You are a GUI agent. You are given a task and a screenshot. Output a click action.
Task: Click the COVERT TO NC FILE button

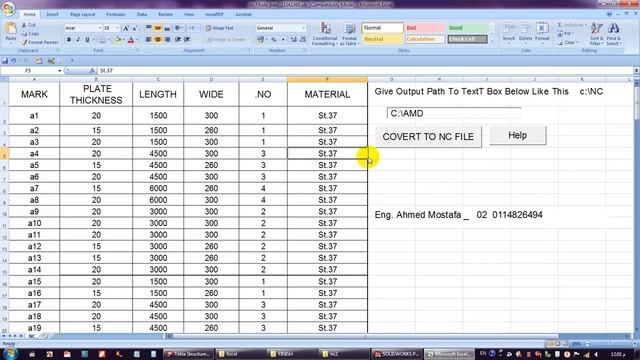(x=428, y=137)
